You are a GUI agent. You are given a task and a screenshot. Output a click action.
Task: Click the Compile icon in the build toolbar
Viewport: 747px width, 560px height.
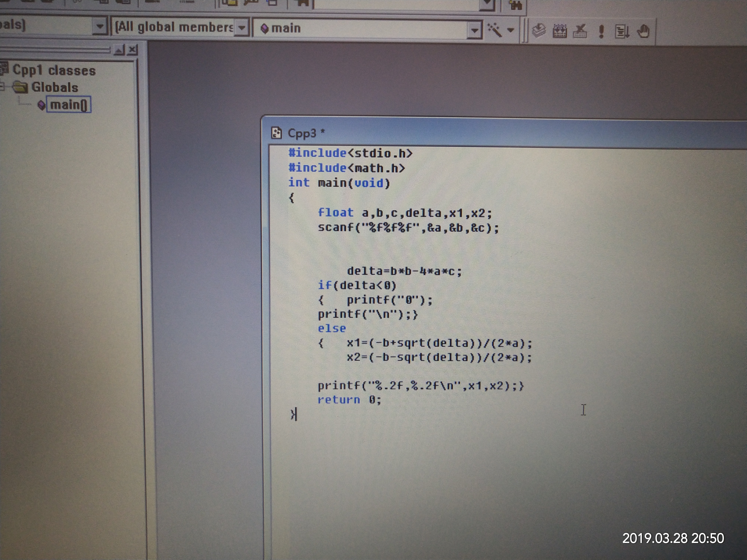coord(539,30)
